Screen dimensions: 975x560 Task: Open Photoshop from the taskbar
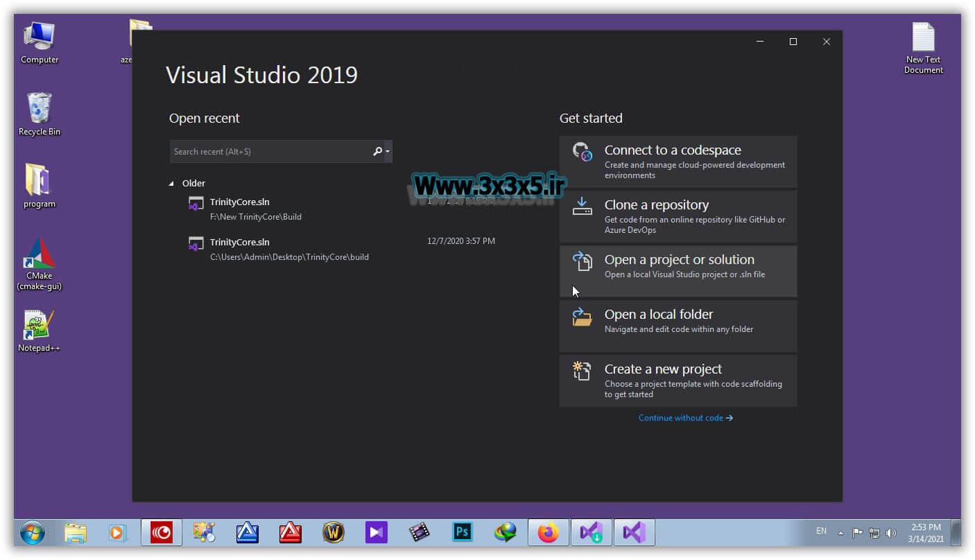pos(463,532)
